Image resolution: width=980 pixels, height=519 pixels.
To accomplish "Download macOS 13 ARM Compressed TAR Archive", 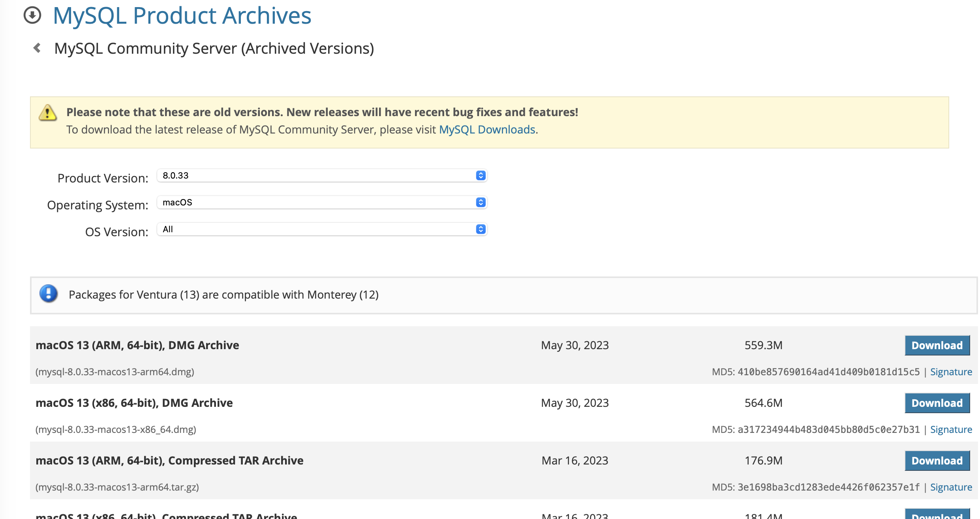I will click(x=937, y=461).
